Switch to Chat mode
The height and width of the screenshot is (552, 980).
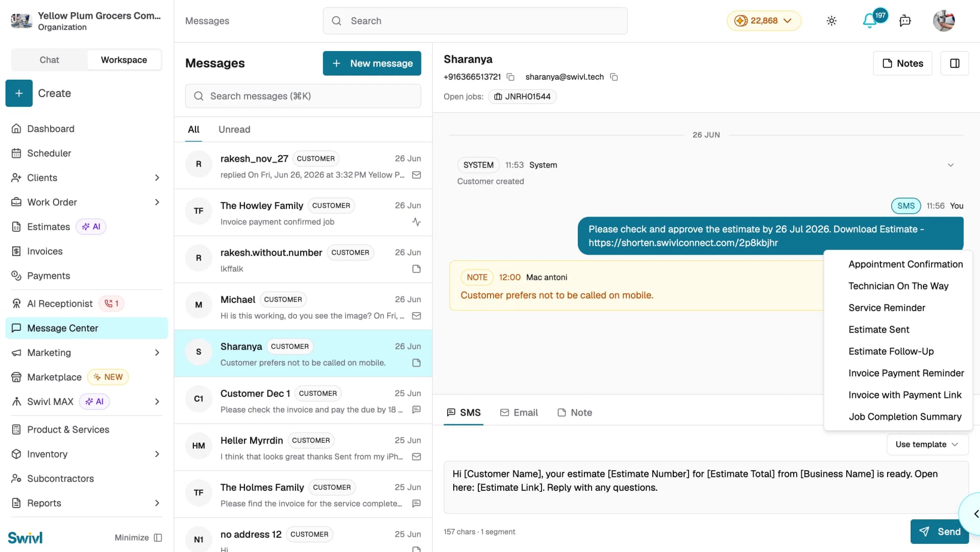pyautogui.click(x=50, y=60)
